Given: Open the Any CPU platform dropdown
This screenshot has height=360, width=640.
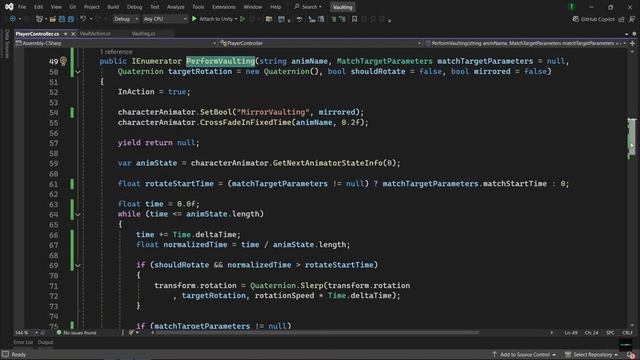Looking at the screenshot, I should 165,19.
